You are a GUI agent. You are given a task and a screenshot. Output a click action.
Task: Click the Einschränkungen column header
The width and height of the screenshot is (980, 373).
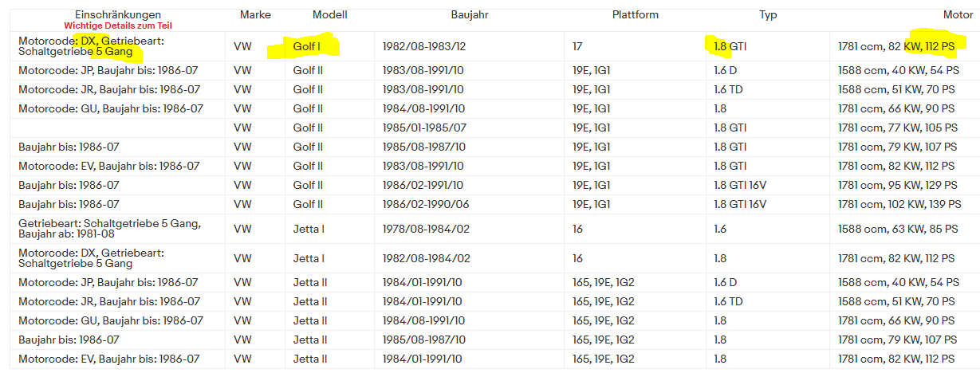[x=117, y=15]
